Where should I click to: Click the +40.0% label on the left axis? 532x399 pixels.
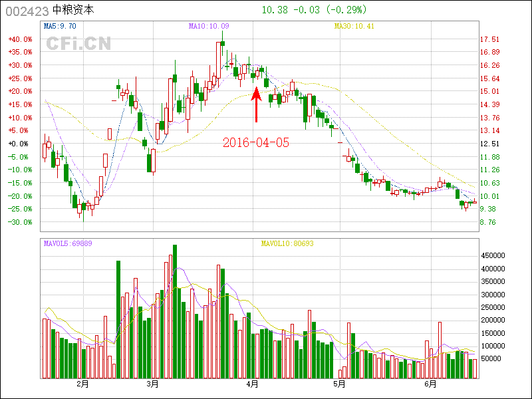20,39
